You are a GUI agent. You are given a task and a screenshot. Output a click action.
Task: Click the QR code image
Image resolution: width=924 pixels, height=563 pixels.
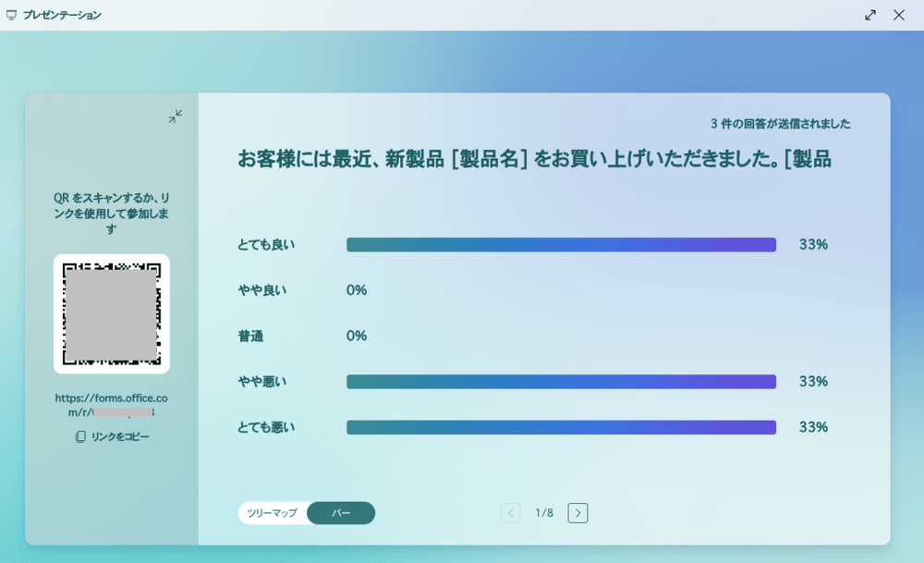coord(112,313)
